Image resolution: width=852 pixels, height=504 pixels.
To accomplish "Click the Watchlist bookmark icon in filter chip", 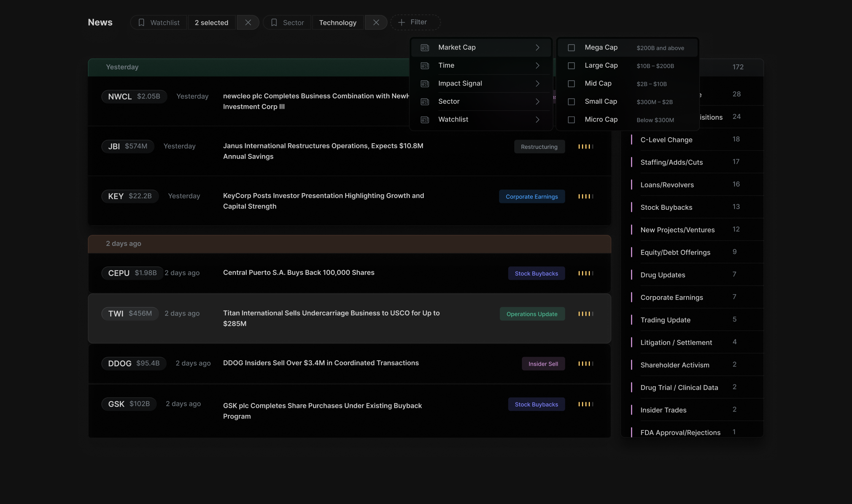I will click(x=141, y=22).
